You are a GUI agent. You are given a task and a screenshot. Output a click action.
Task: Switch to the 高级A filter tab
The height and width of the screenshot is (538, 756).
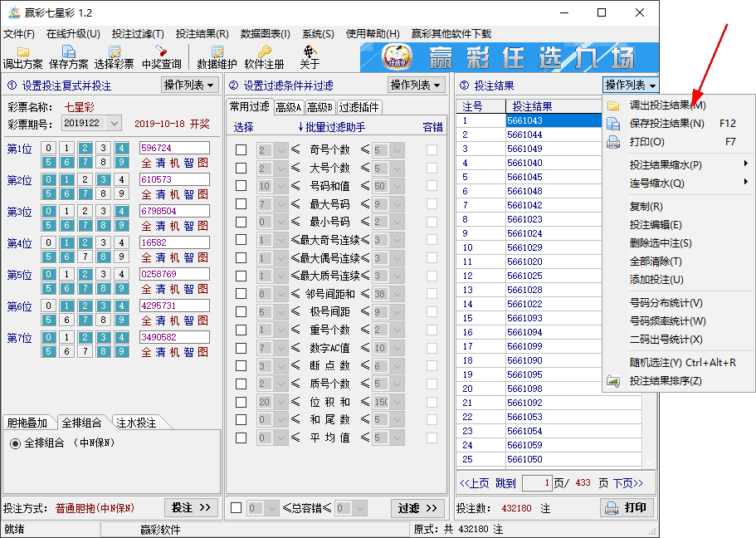click(288, 107)
